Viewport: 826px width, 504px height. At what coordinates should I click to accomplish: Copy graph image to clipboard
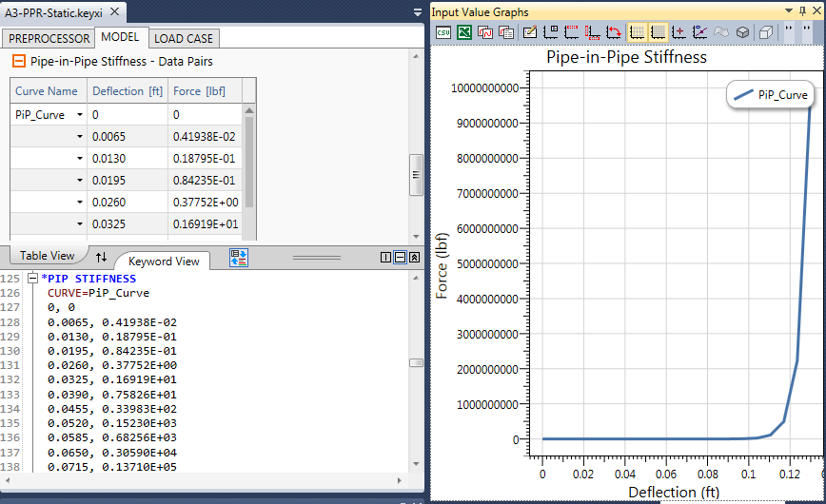[x=485, y=32]
